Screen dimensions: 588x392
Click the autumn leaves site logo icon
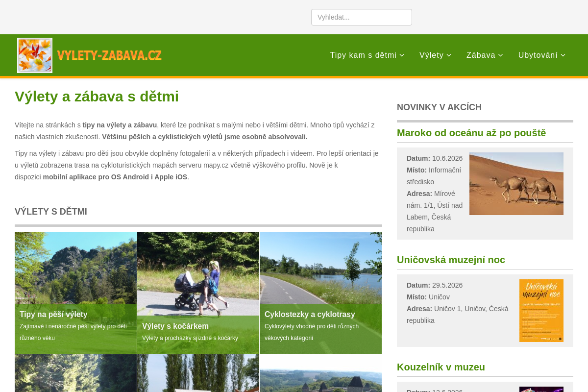pyautogui.click(x=35, y=55)
